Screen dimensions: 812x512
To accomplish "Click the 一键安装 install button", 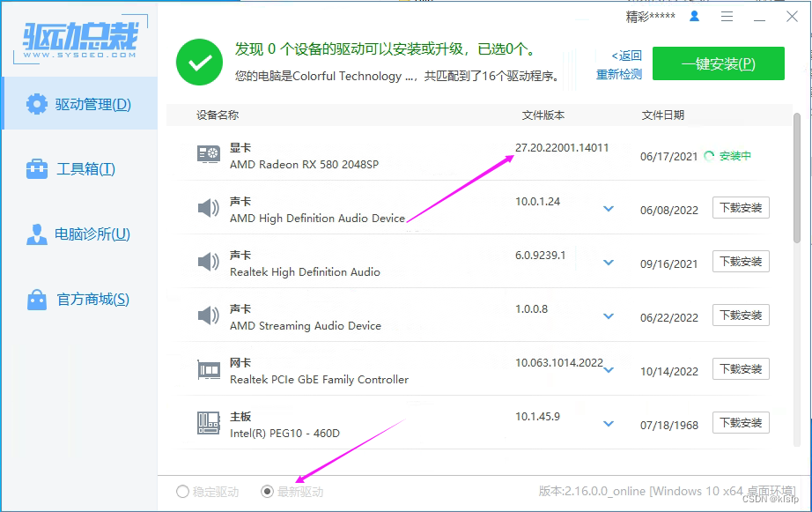I will 718,63.
